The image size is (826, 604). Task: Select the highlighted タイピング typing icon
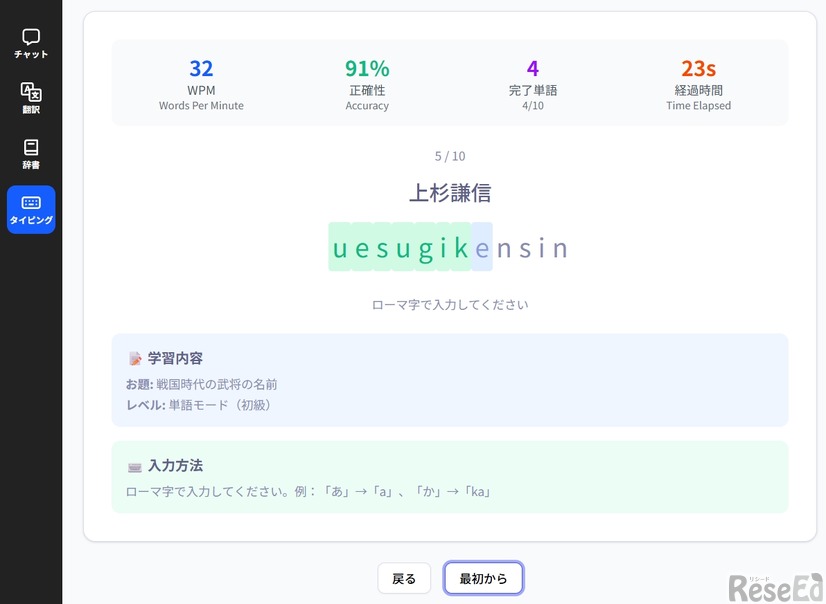pyautogui.click(x=31, y=210)
